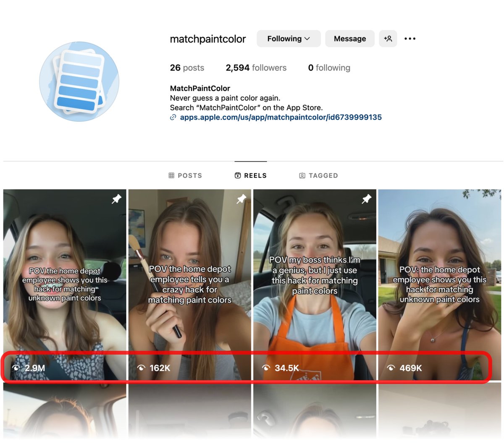
Task: View the 0 following list
Action: 329,68
